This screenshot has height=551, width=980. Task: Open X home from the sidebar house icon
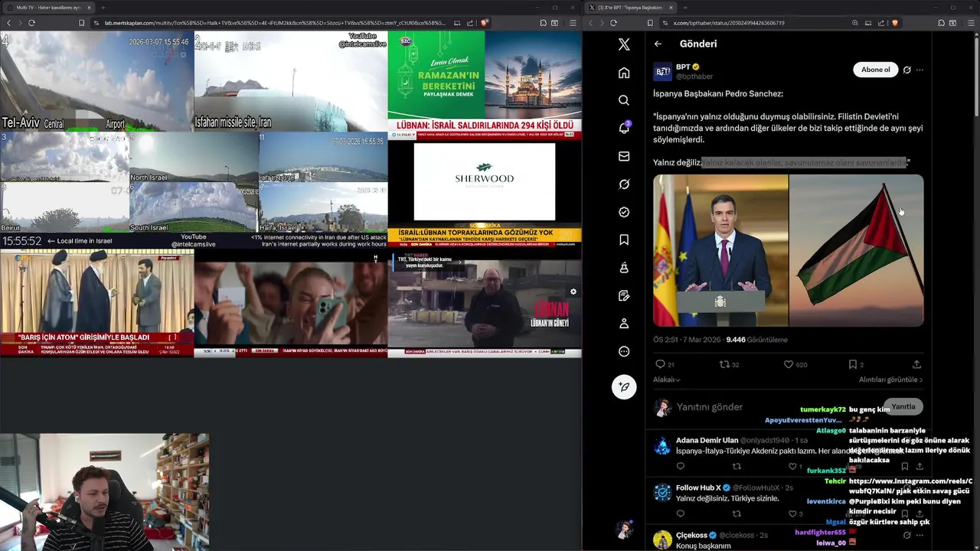pos(624,73)
